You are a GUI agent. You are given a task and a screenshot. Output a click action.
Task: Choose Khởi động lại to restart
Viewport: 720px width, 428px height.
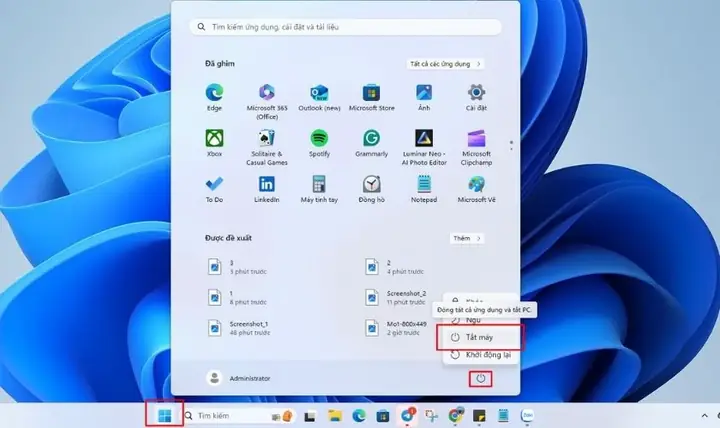point(480,355)
